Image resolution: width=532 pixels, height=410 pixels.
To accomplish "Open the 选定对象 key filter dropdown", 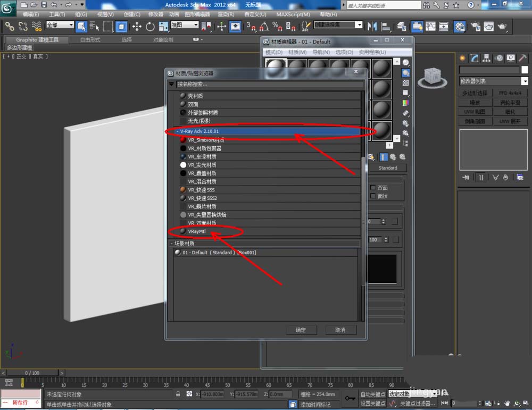I will click(x=413, y=394).
